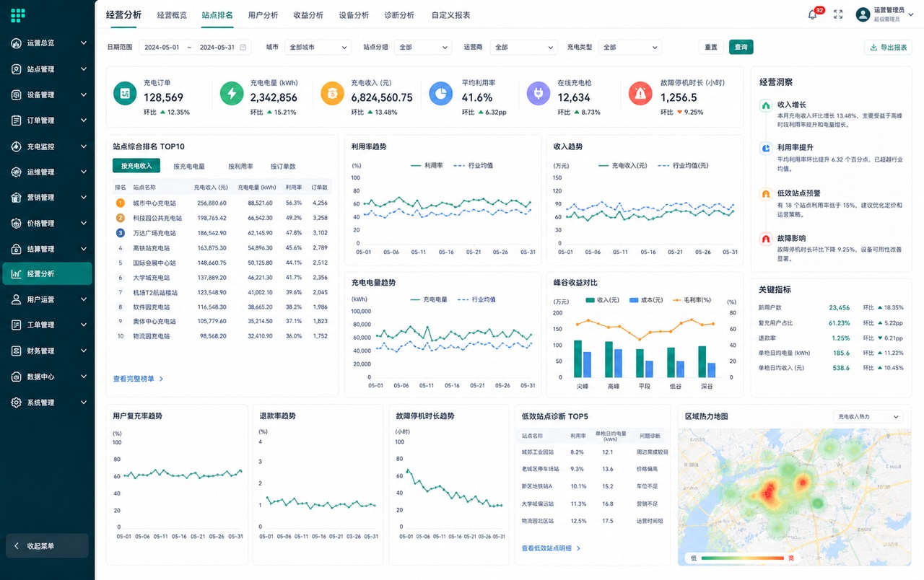This screenshot has height=580, width=924.
Task: Toggle 充电收入(元) legend in 收入趋势 chart
Action: 624,165
